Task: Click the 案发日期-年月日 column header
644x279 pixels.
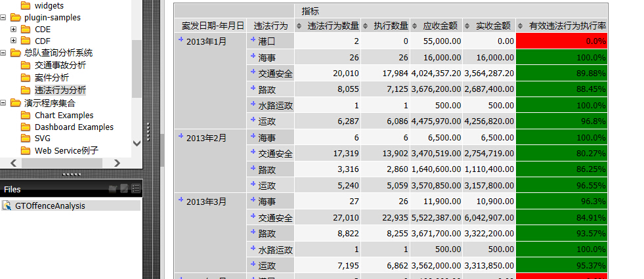Action: [x=211, y=26]
